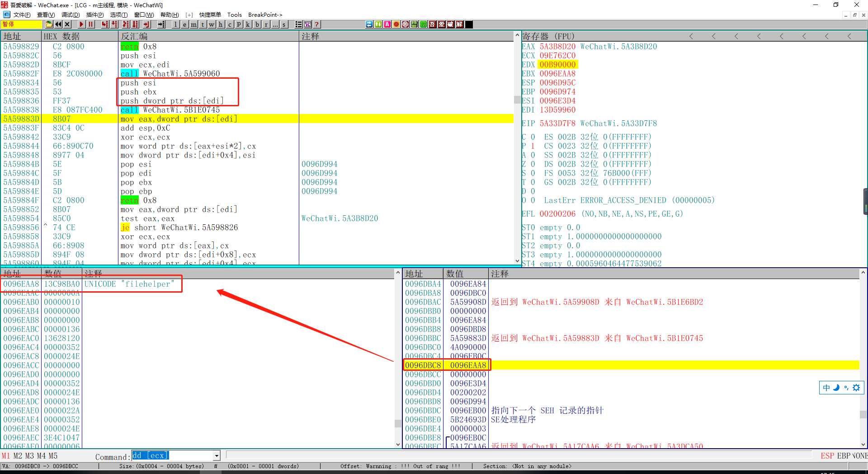Select disassembly row at address 5A598838
Image resolution: width=868 pixels, height=474 pixels.
(x=258, y=109)
